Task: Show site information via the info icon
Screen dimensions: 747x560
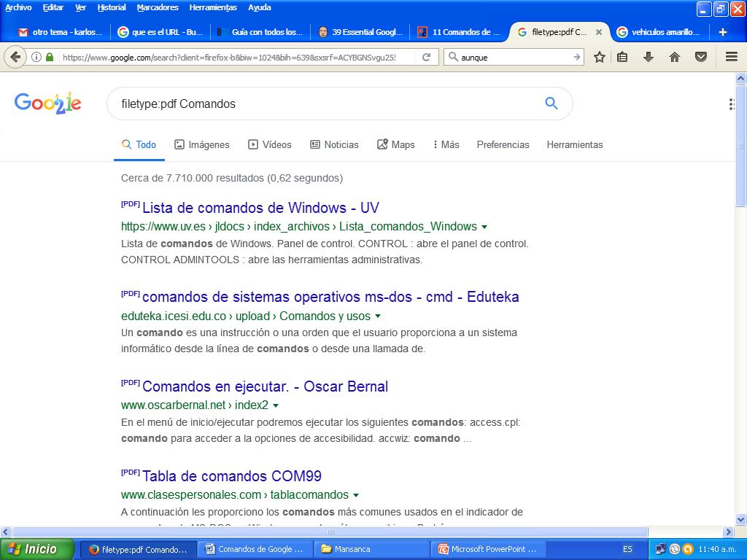Action: click(x=36, y=57)
